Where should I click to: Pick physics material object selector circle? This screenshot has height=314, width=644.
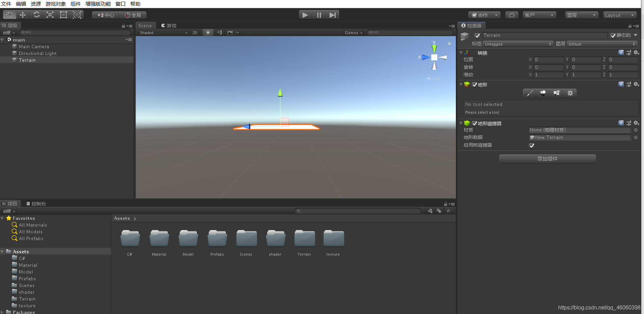tap(636, 130)
